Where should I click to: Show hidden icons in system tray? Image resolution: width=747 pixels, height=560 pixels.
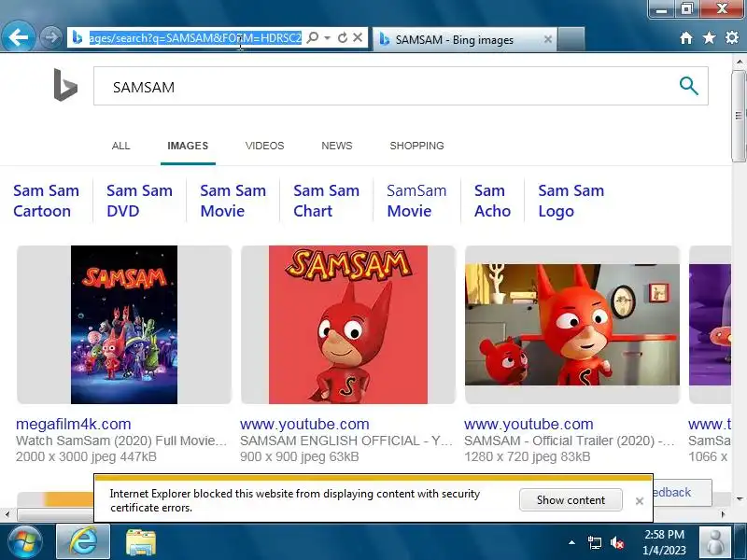pyautogui.click(x=571, y=542)
